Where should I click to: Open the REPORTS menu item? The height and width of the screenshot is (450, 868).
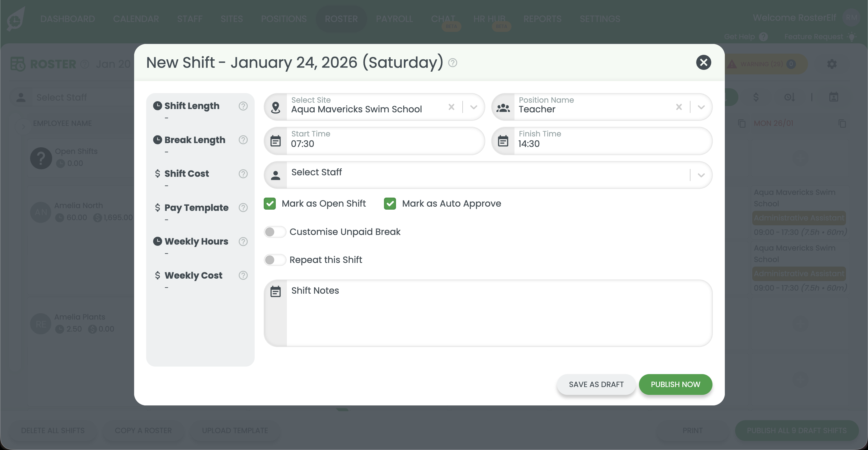[x=542, y=19]
